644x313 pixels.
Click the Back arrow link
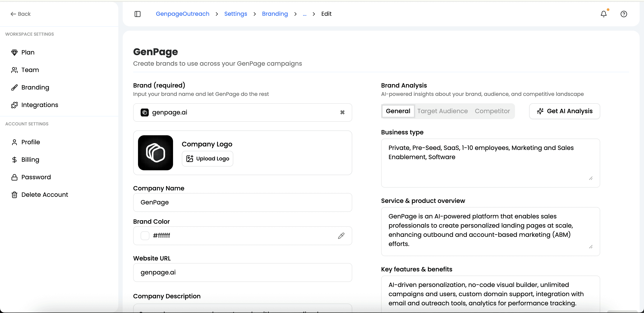pyautogui.click(x=21, y=14)
